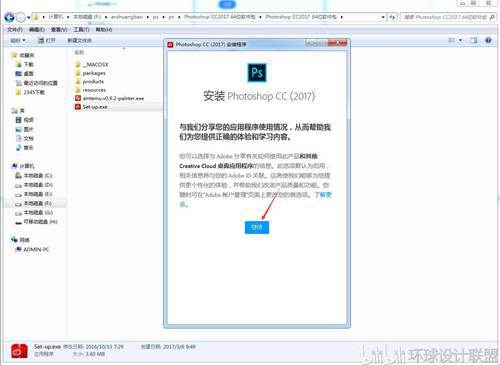Expand the change view options dropdown arrow
The image size is (500, 365).
[x=461, y=40]
